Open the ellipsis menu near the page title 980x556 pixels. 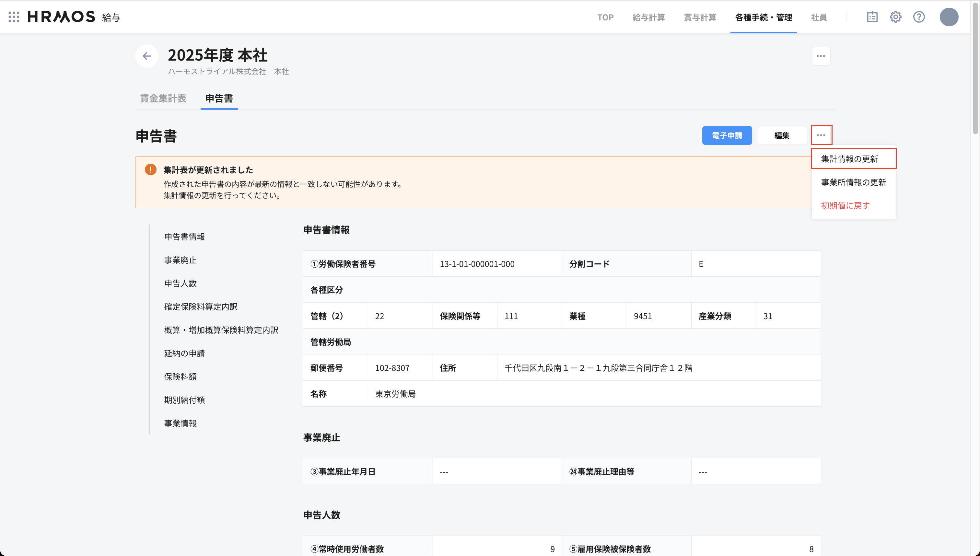pyautogui.click(x=821, y=56)
